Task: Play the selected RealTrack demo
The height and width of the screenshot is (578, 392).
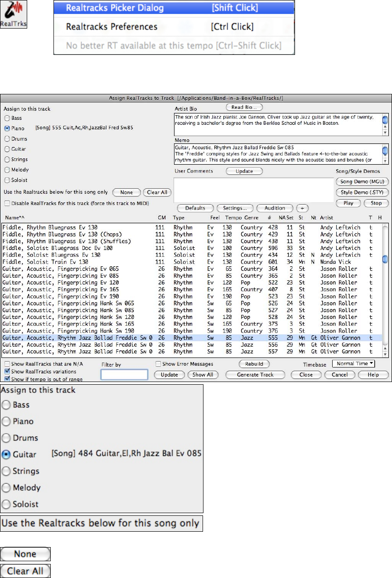Action: (348, 203)
